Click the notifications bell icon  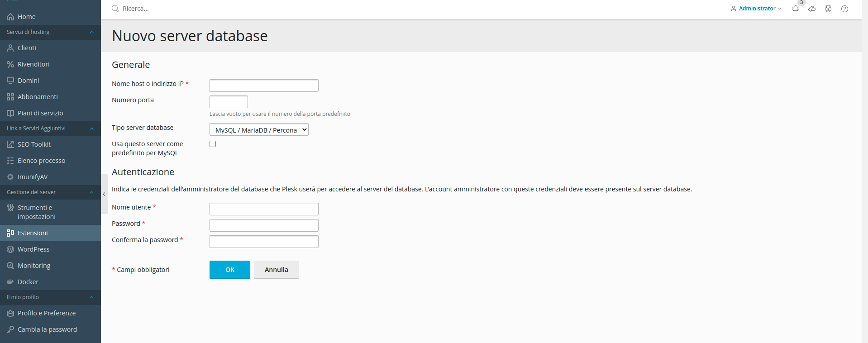795,9
